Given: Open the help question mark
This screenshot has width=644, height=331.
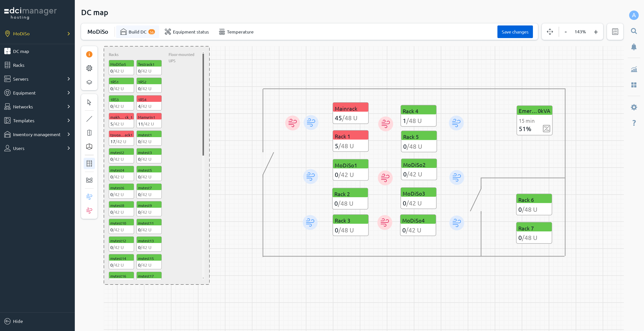Looking at the screenshot, I should point(634,123).
